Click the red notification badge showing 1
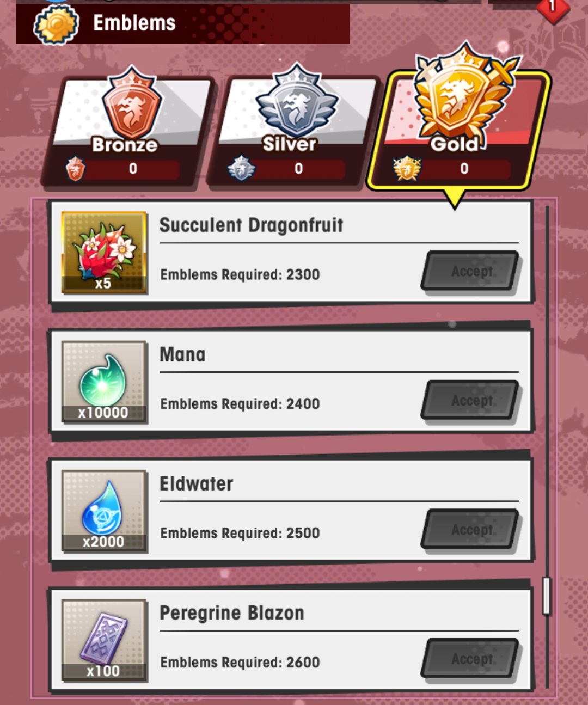The width and height of the screenshot is (588, 705). (552, 8)
